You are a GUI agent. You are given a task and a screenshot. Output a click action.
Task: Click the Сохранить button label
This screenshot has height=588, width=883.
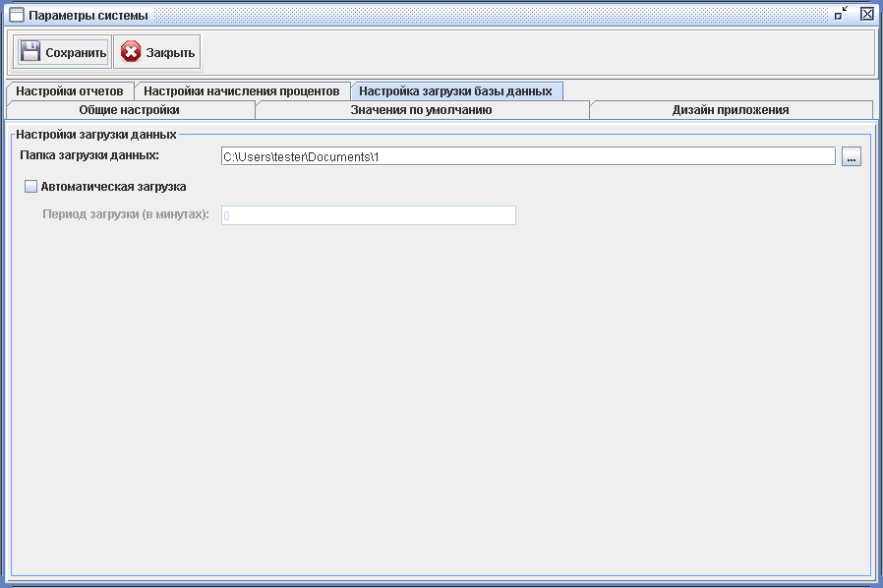(76, 52)
